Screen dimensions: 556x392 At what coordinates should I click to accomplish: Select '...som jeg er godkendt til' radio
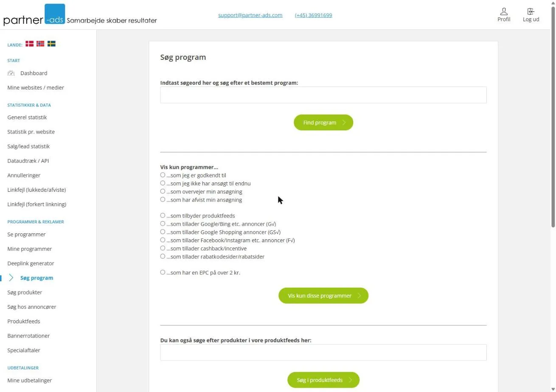[163, 175]
